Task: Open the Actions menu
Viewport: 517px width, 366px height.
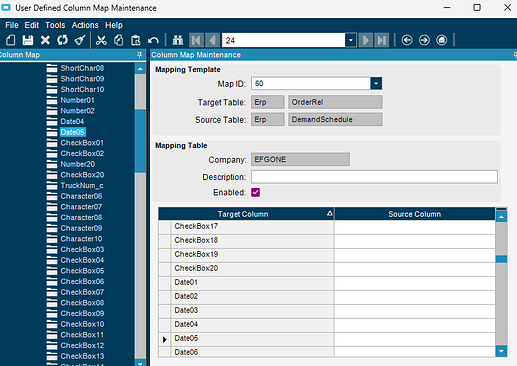Action: [85, 25]
